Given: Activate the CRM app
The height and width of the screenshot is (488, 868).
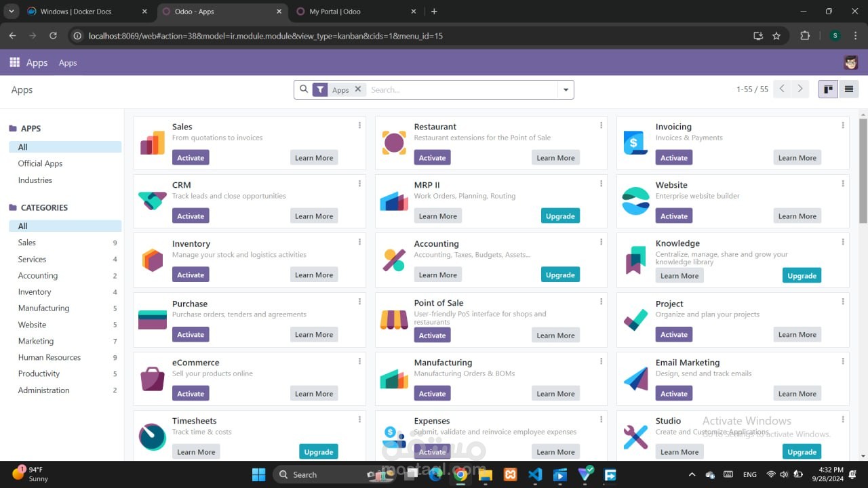Looking at the screenshot, I should (x=191, y=216).
